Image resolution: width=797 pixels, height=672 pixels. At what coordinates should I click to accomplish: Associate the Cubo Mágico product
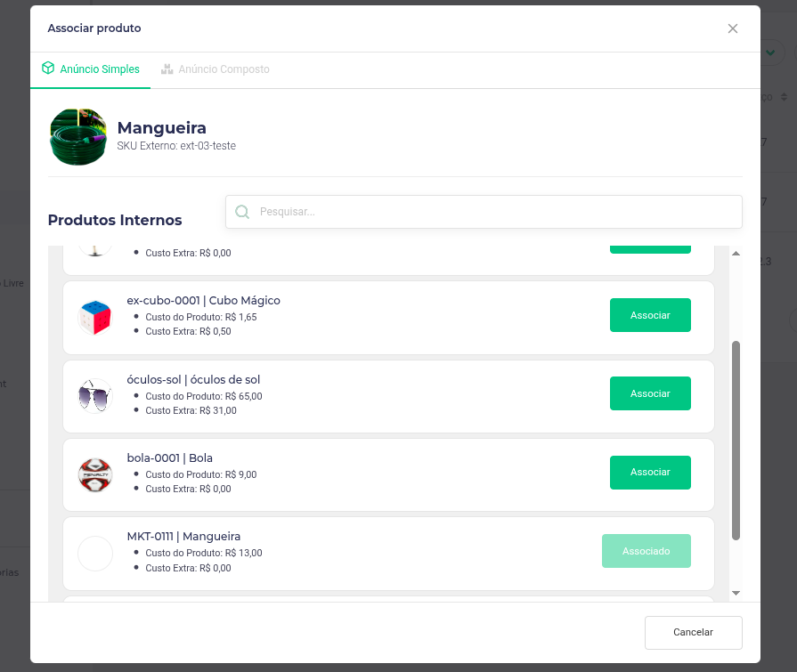point(650,315)
